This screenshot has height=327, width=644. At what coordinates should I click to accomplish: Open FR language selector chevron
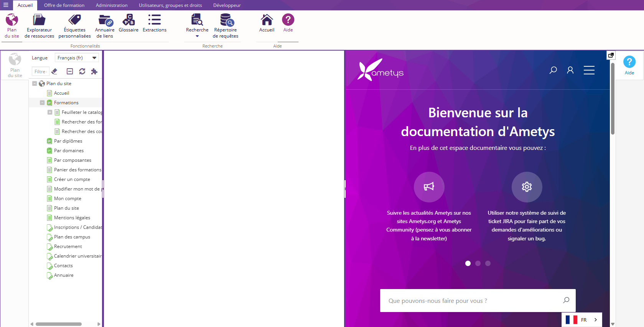point(595,320)
